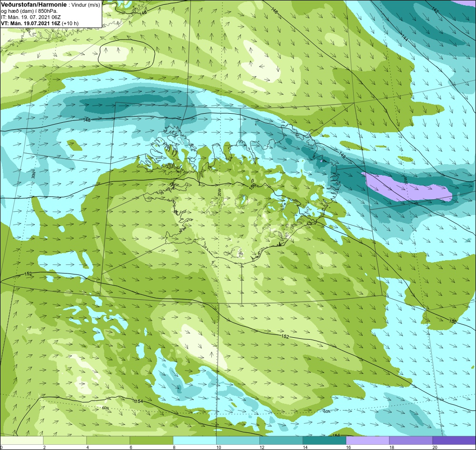
Task: Click the 14–16 m/s dark teal swatch
Action: pyautogui.click(x=324, y=440)
